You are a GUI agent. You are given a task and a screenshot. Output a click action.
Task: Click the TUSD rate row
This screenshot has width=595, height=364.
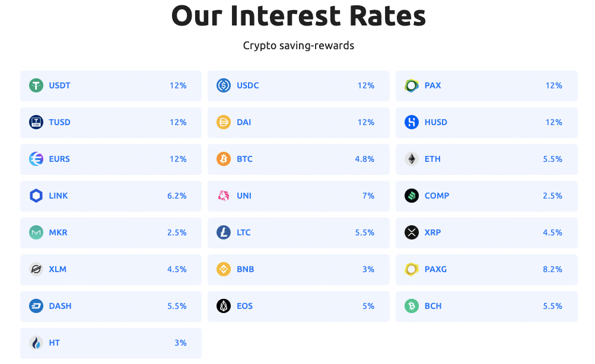click(x=111, y=122)
